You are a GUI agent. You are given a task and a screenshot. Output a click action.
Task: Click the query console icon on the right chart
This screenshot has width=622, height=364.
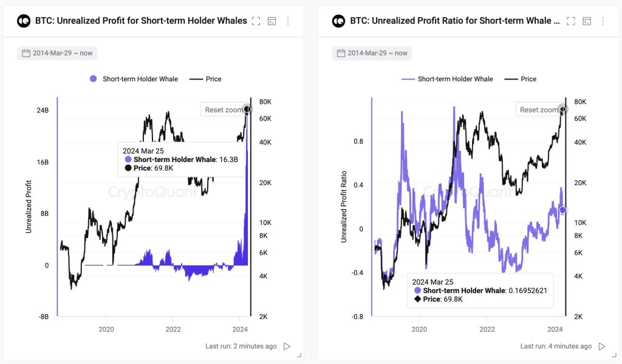click(x=587, y=20)
